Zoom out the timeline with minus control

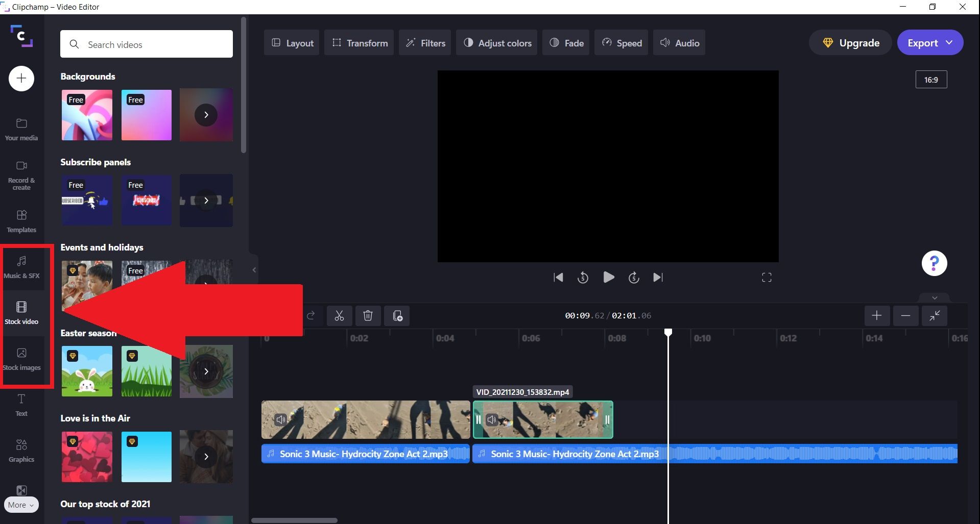pyautogui.click(x=905, y=315)
